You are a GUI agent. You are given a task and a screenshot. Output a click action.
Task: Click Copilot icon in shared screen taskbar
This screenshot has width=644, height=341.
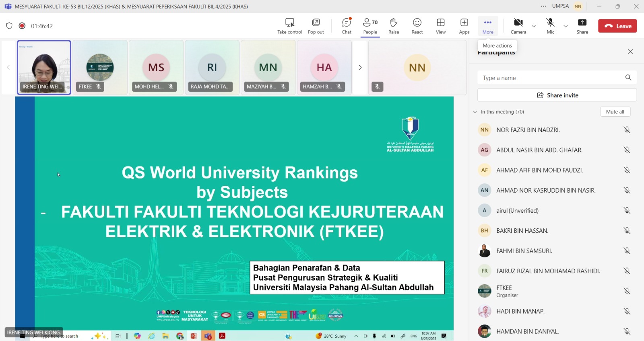[137, 336]
